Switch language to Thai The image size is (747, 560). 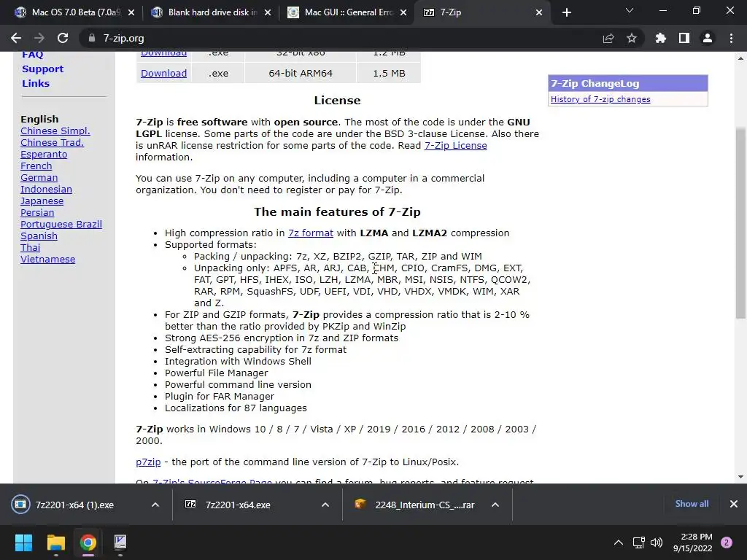coord(31,248)
